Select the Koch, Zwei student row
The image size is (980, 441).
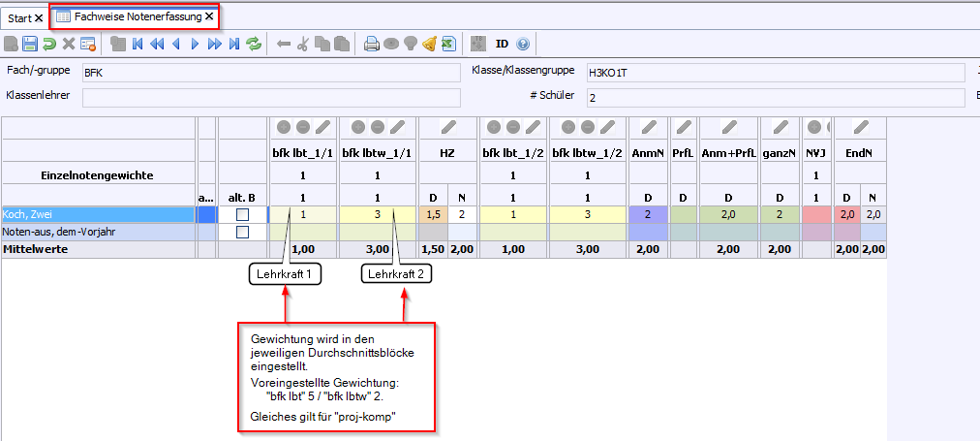click(97, 214)
